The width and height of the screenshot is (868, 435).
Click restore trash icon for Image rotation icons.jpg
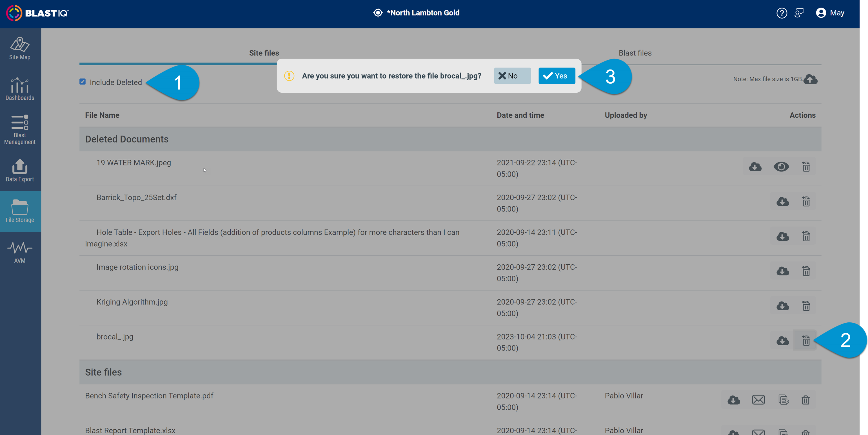point(806,271)
